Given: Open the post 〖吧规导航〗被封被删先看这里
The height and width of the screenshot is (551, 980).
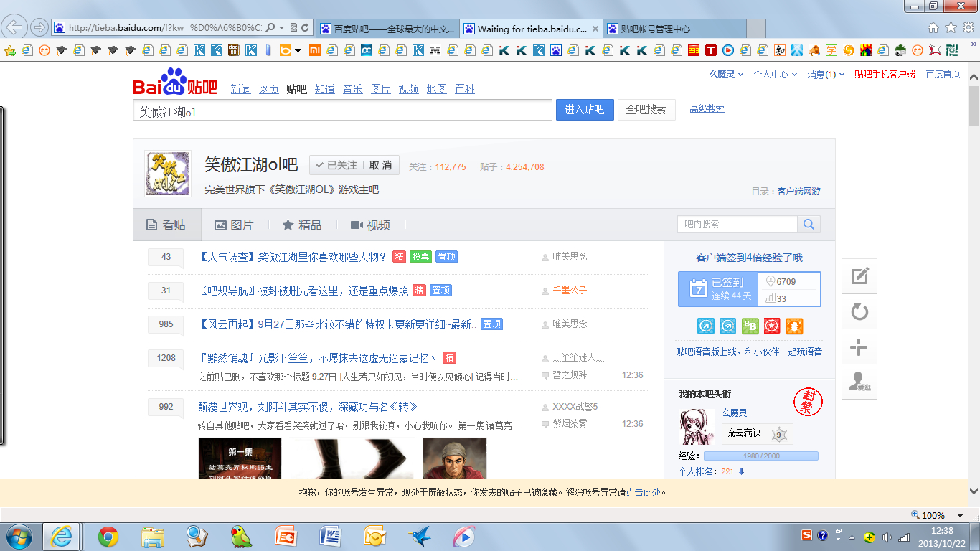Looking at the screenshot, I should pos(303,291).
